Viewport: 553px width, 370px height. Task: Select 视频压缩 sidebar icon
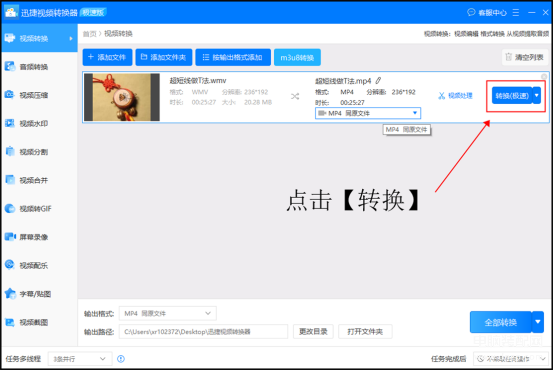tap(10, 95)
